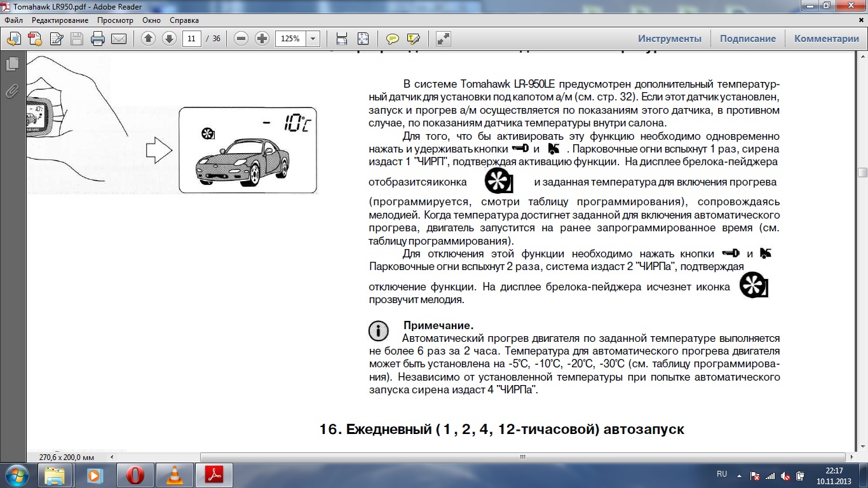Add a sticky note comment
Screen dimensions: 868x488
click(393, 39)
